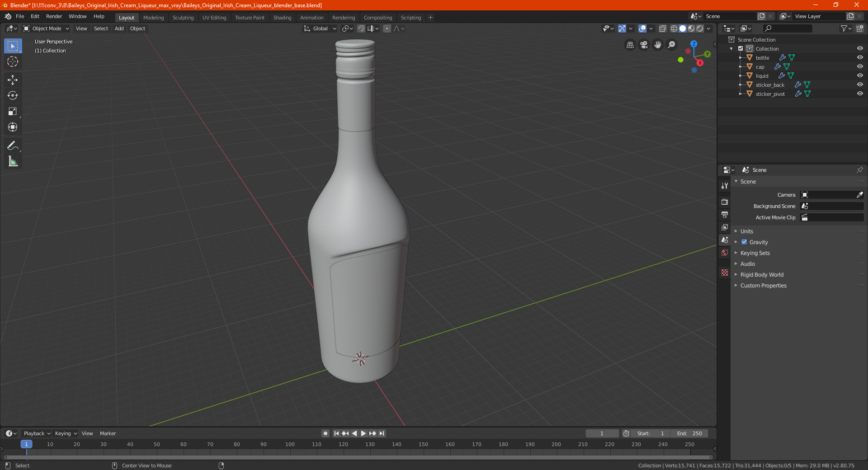The width and height of the screenshot is (868, 470).
Task: Open the Texture properties tab
Action: coord(725,273)
